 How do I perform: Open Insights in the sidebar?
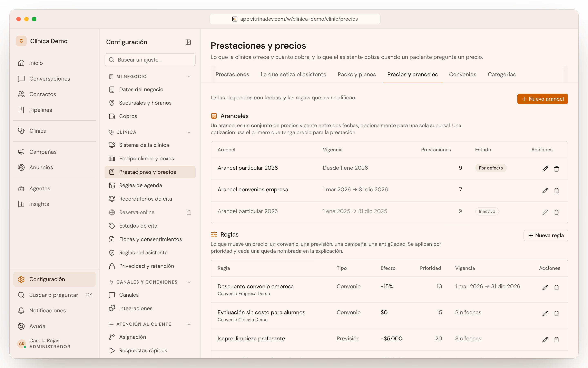(x=55, y=204)
